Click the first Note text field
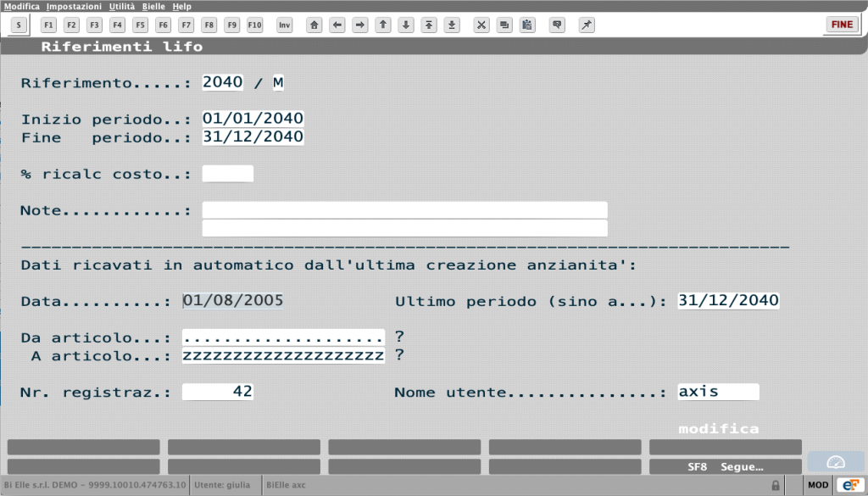This screenshot has width=868, height=496. coord(404,210)
